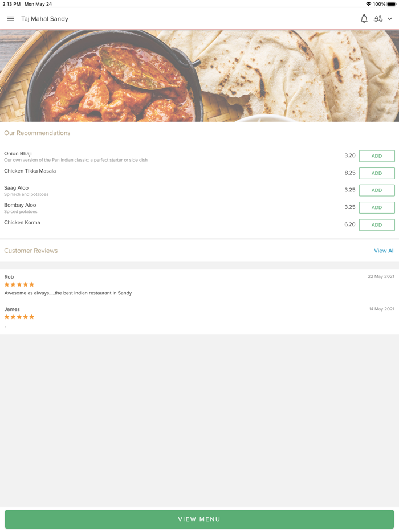
Task: Tap the Wi-Fi status icon
Action: coord(368,4)
